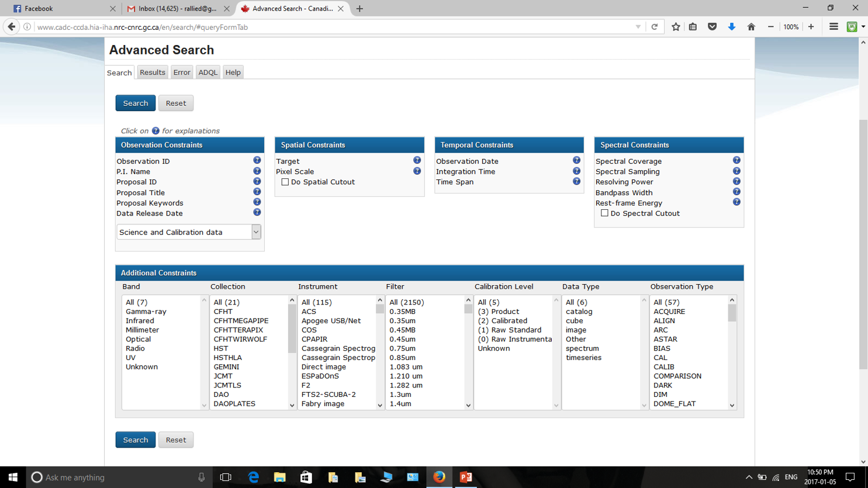Bookmark this page with star icon
The width and height of the screenshot is (868, 488).
tap(676, 27)
